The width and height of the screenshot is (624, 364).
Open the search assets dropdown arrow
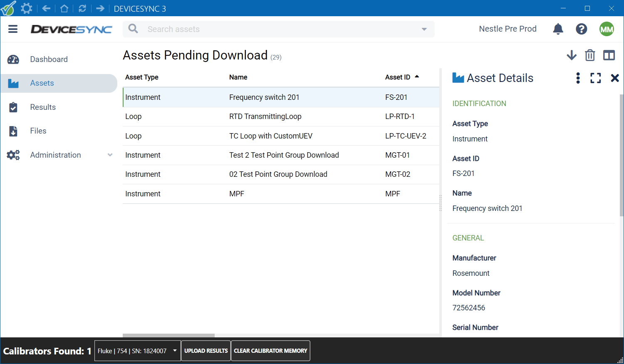tap(424, 29)
